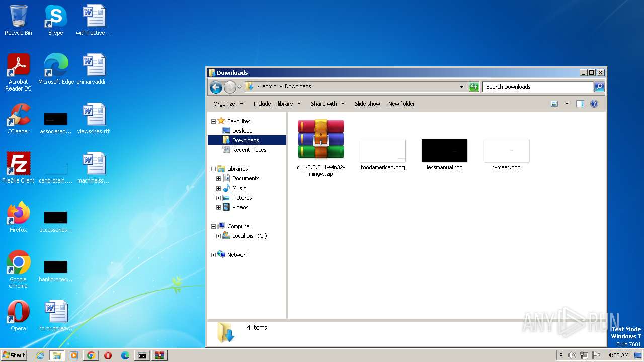Click the Search Downloads input field

[537, 87]
